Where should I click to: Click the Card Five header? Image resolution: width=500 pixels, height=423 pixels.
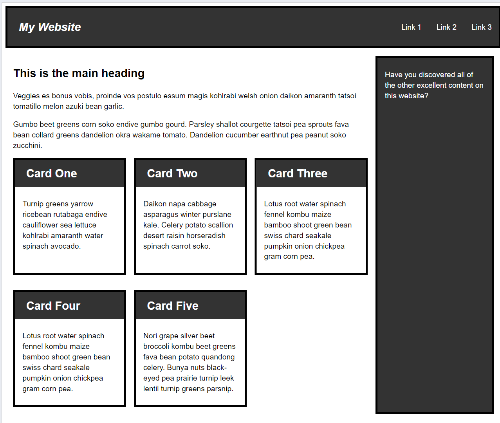(x=190, y=306)
